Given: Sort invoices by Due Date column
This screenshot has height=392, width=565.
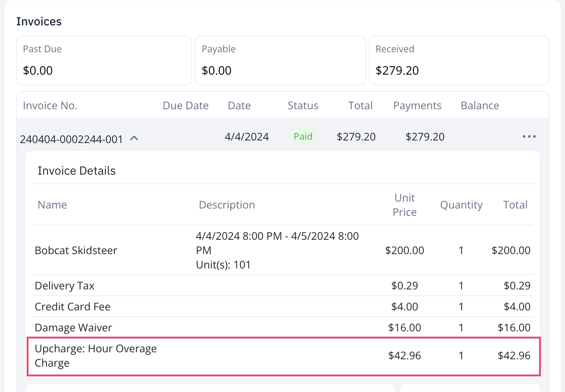Looking at the screenshot, I should pyautogui.click(x=185, y=106).
